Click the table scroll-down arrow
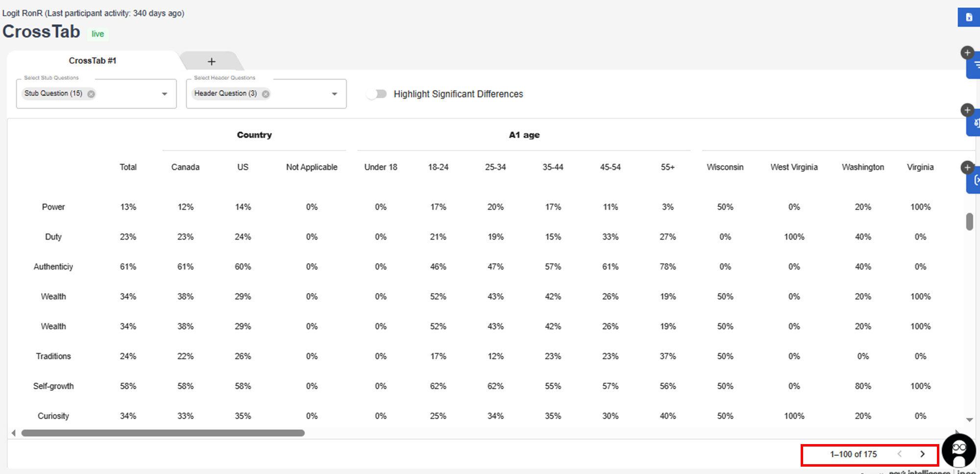The height and width of the screenshot is (474, 980). tap(969, 420)
